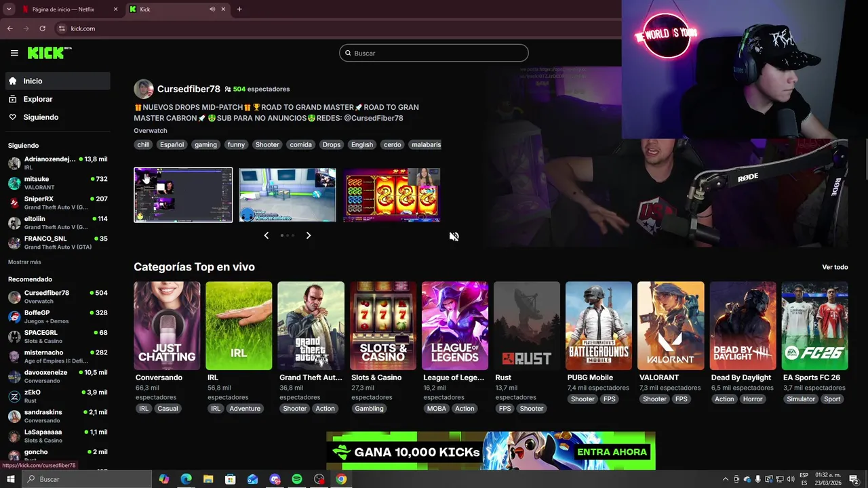Click the Gambling tag under Slots & Casino
Image resolution: width=868 pixels, height=488 pixels.
[x=369, y=409]
